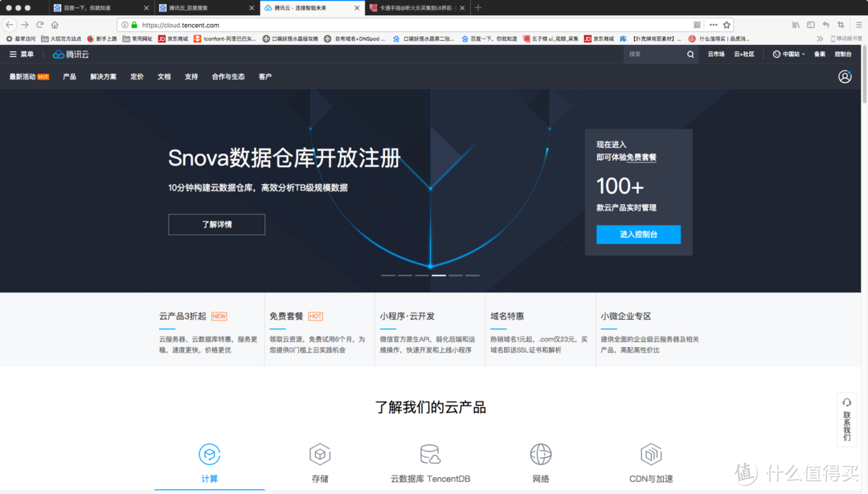This screenshot has height=494, width=868.
Task: Open the user account avatar icon
Action: click(x=845, y=76)
